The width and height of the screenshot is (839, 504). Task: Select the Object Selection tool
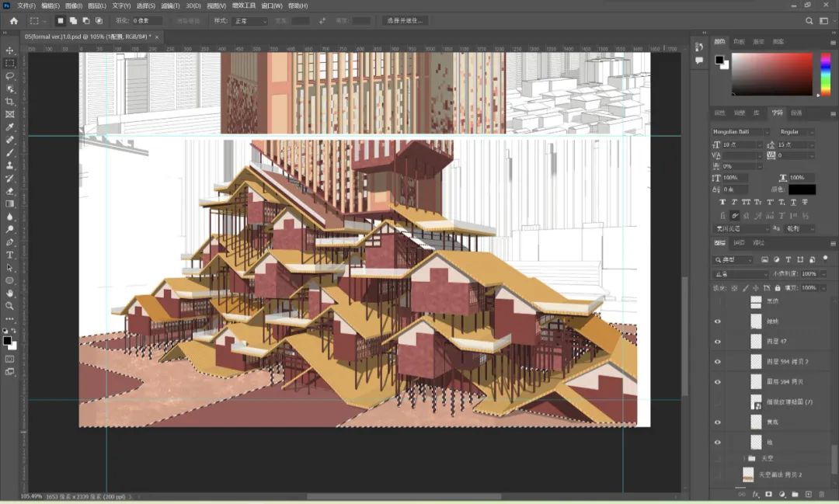point(9,89)
